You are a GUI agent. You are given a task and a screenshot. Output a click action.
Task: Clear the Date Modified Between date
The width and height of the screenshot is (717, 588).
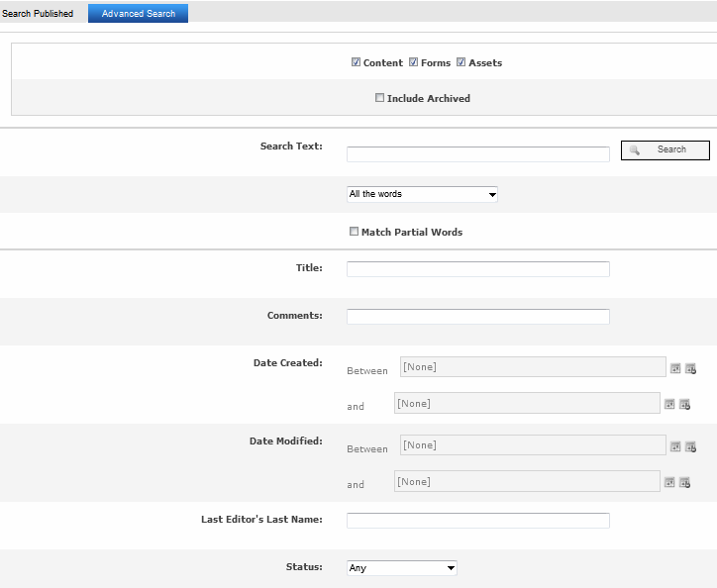690,446
